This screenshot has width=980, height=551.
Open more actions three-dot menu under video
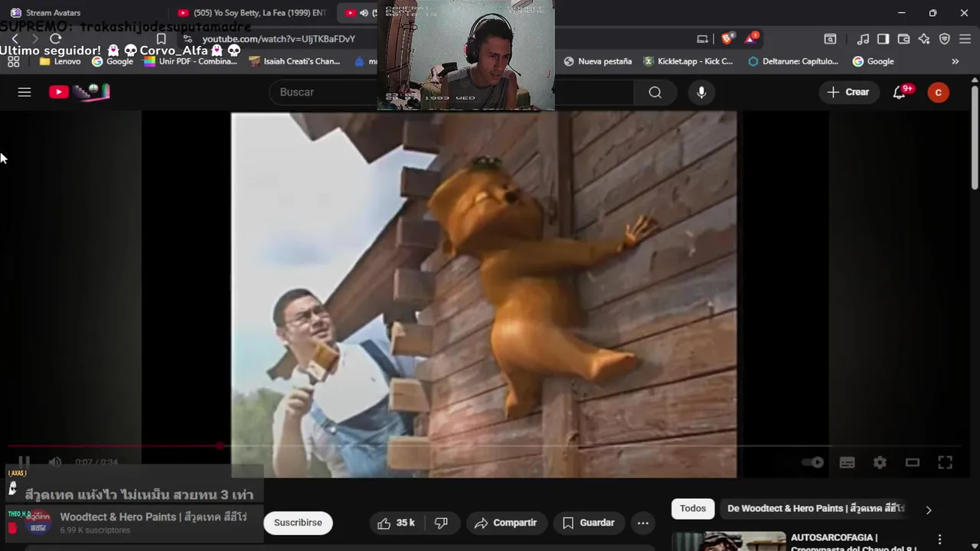point(643,523)
